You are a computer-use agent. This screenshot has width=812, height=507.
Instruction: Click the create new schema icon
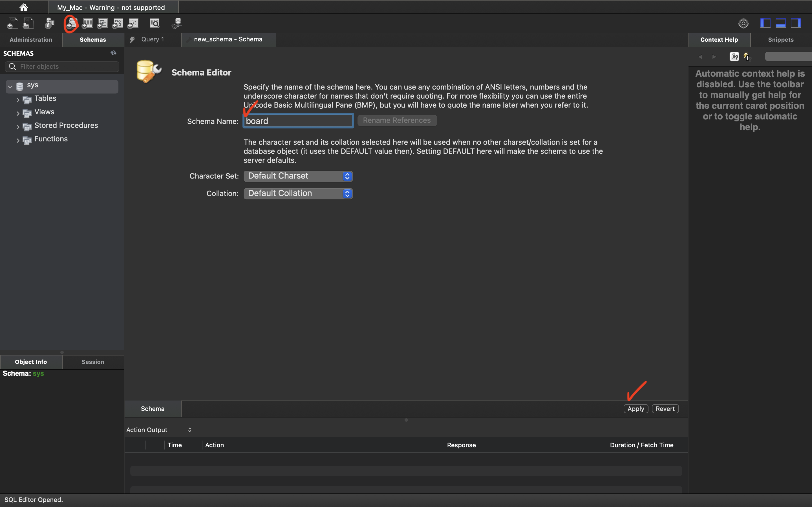coord(71,23)
